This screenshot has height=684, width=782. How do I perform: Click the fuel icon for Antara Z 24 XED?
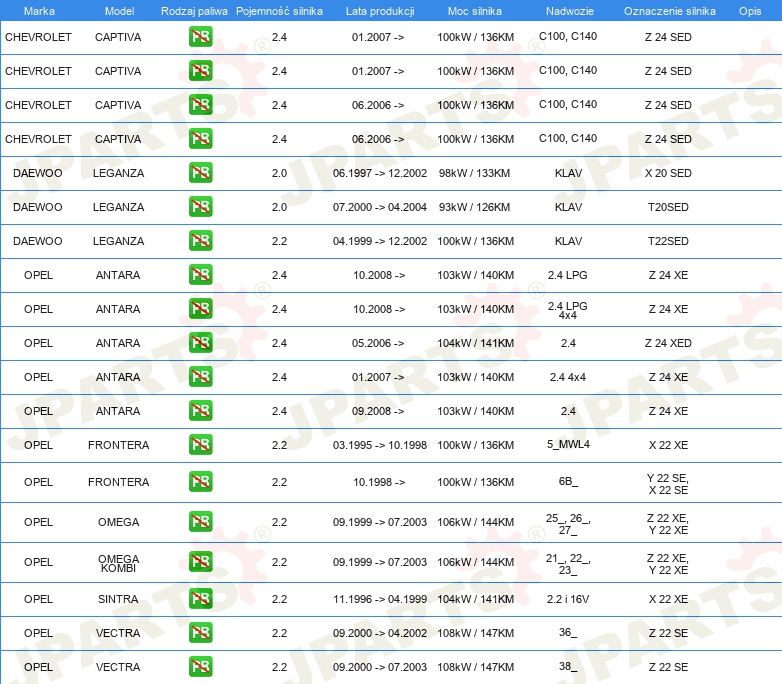200,343
